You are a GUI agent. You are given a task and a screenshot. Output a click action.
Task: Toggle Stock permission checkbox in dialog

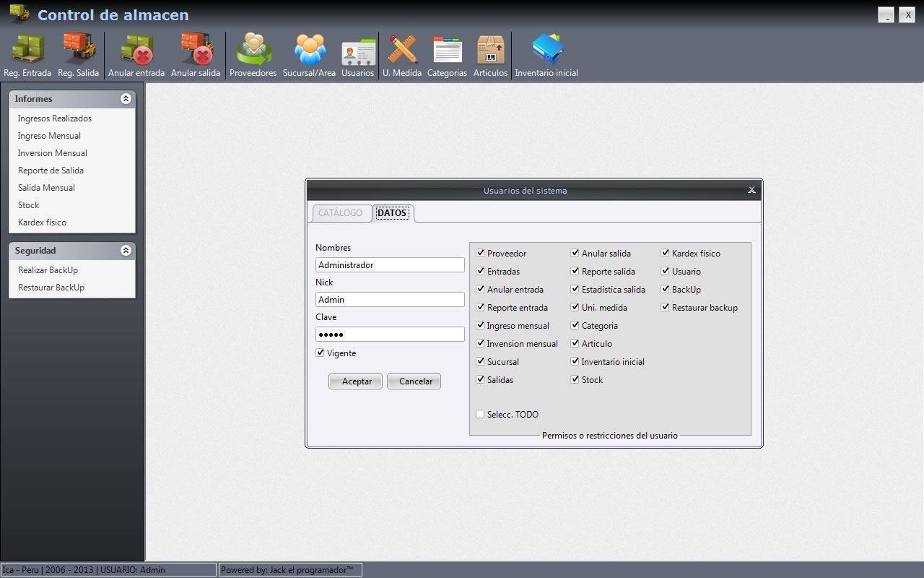(x=575, y=379)
